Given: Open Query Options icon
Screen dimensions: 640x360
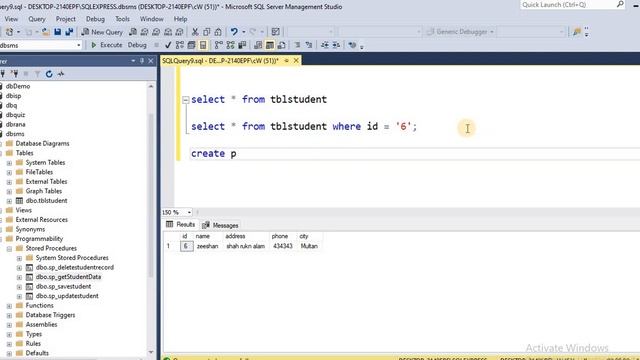Looking at the screenshot, I should (x=191, y=45).
